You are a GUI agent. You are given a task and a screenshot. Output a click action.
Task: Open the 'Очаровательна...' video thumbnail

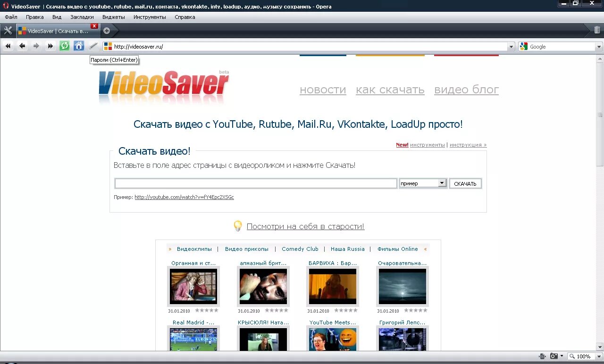tap(403, 286)
